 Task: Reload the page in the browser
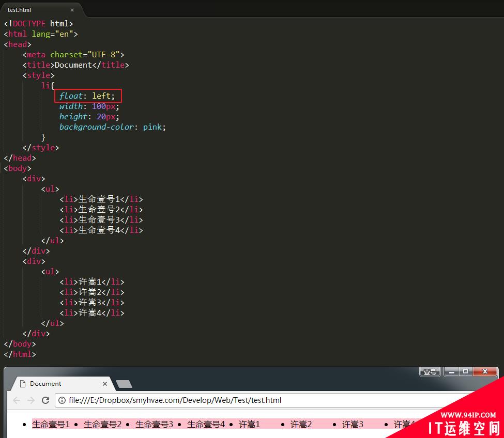[45, 400]
